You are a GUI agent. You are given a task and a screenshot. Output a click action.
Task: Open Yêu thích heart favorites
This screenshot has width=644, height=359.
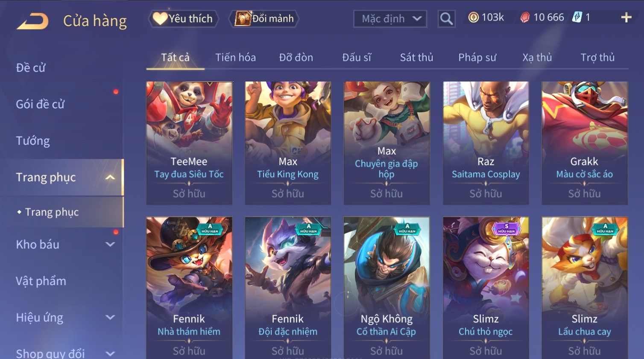pos(184,19)
